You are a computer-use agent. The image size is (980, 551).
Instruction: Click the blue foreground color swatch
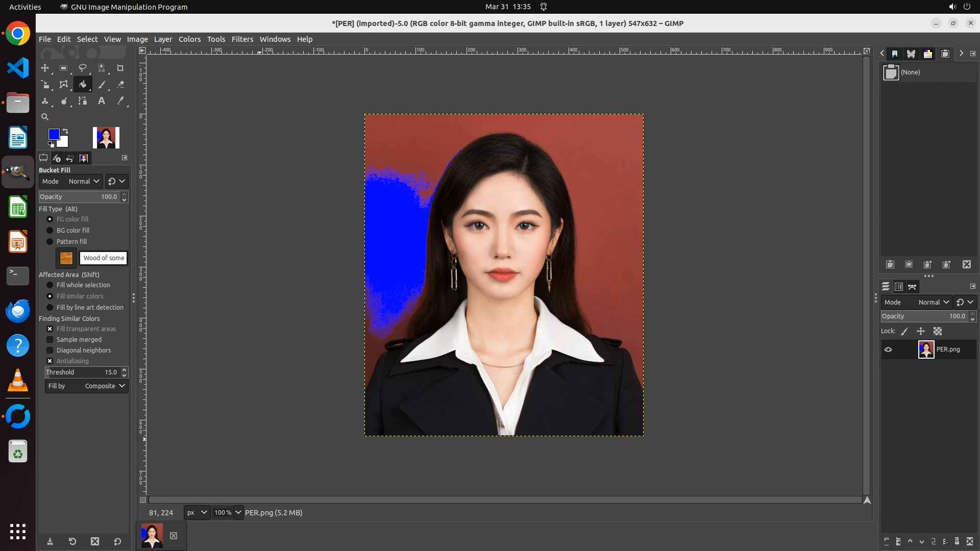53,134
